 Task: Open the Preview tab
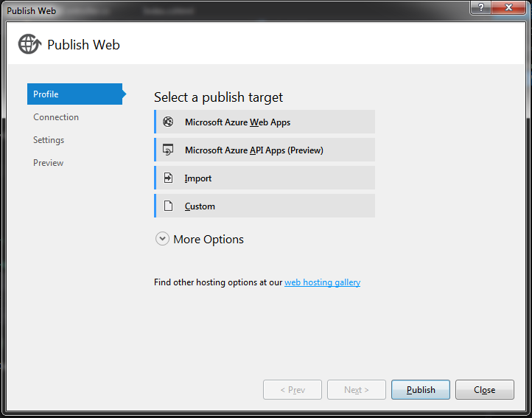(48, 163)
